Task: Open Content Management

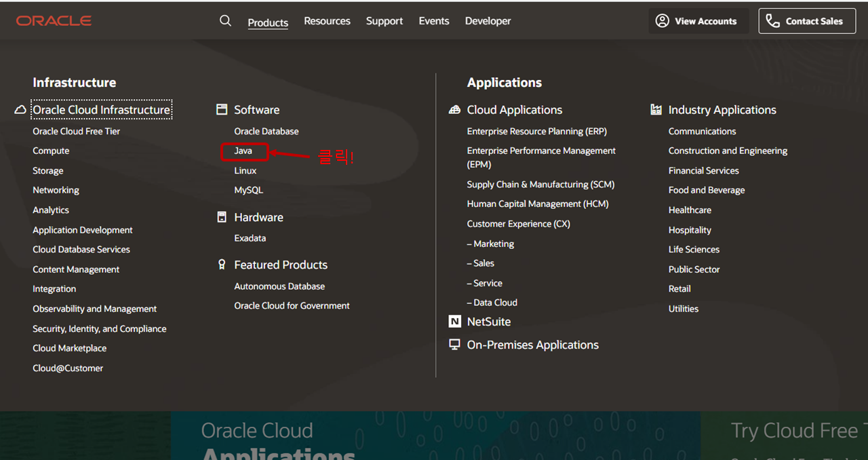Action: (x=76, y=269)
